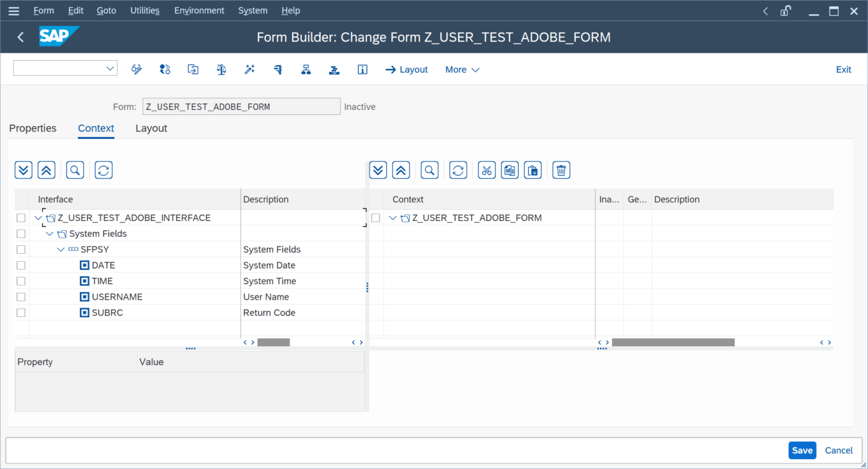The width and height of the screenshot is (868, 469).
Task: Open the System menu
Action: click(253, 11)
